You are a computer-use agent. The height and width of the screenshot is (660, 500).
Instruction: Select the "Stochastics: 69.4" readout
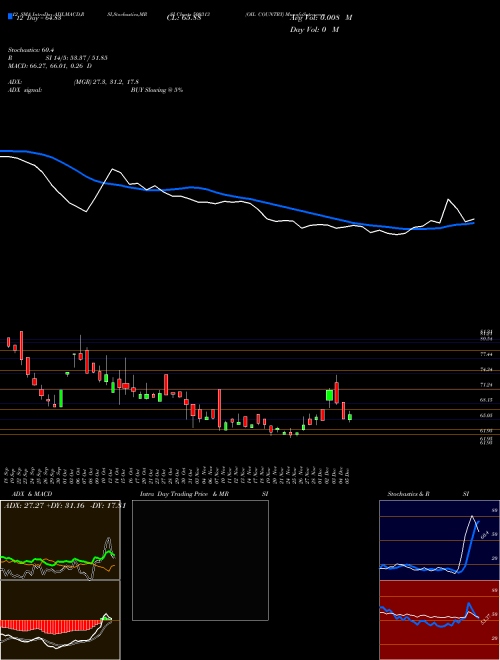tap(29, 50)
